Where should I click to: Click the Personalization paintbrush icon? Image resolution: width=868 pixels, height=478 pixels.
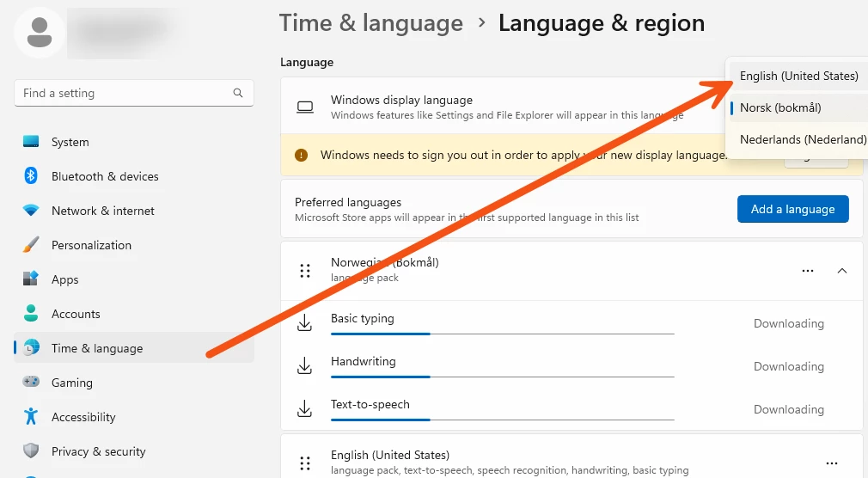[x=31, y=244]
